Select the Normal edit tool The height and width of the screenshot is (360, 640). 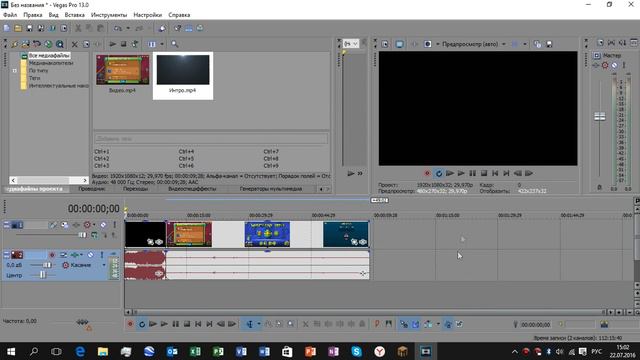249,324
